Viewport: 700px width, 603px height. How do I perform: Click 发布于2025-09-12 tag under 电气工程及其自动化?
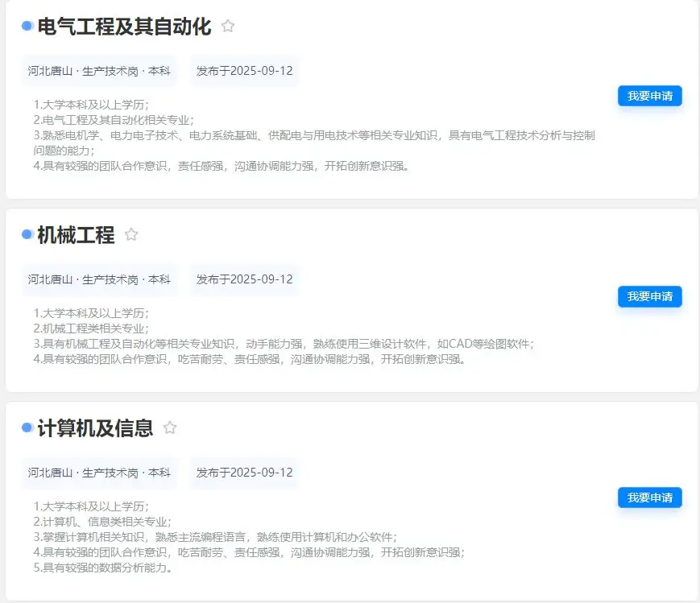pos(244,71)
